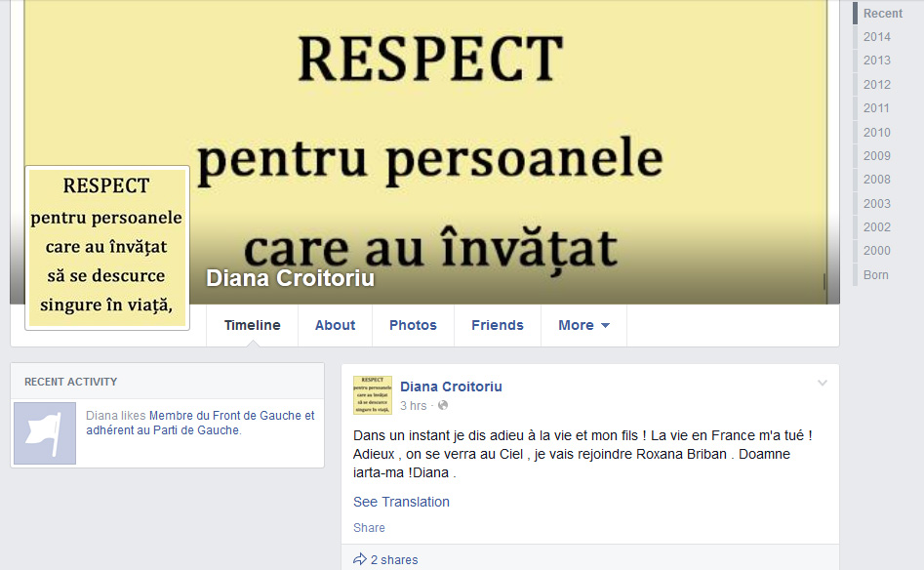Click the shares arrow icon

pos(359,559)
